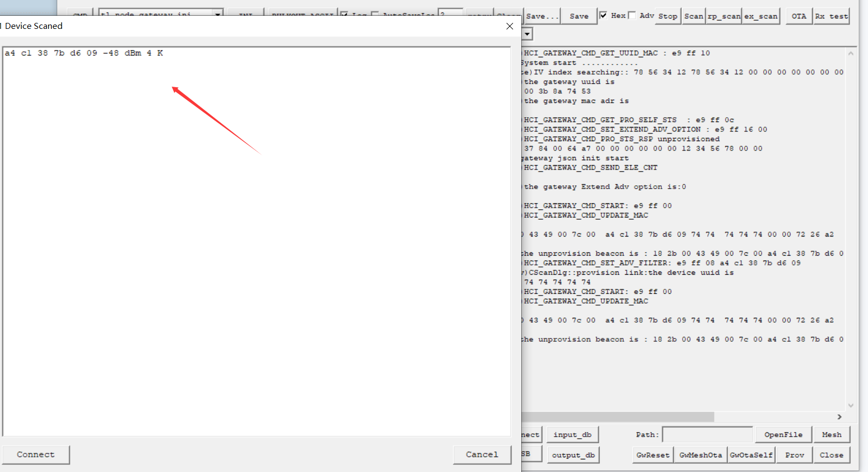Toggle the Hex checkbox
This screenshot has width=868, height=472.
click(x=604, y=15)
